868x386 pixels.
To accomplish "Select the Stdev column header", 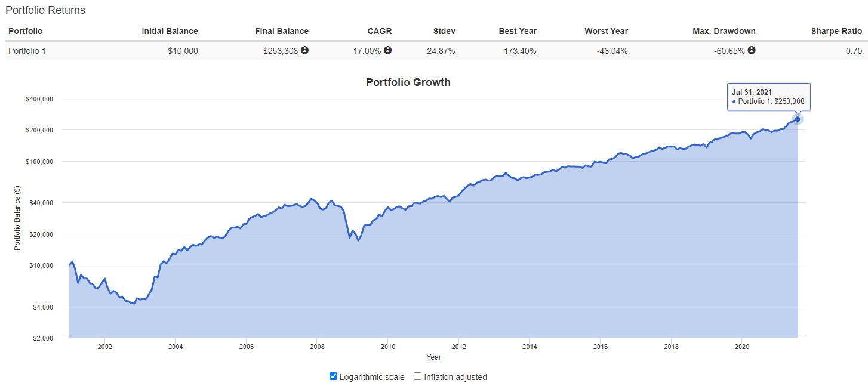I will pos(444,31).
